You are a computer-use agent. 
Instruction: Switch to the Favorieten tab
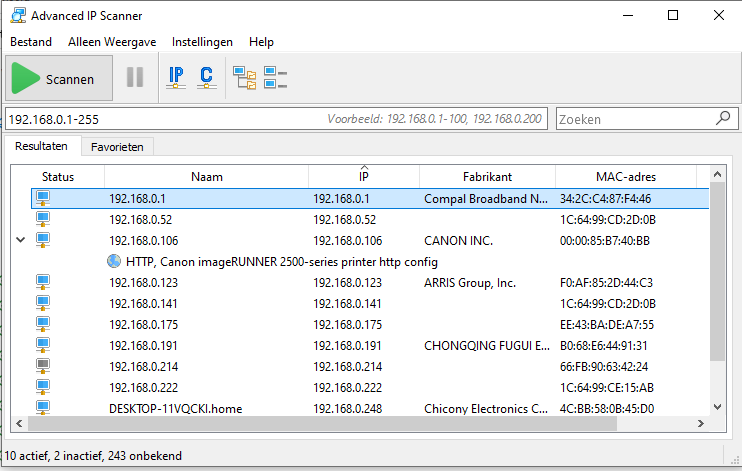(x=117, y=147)
